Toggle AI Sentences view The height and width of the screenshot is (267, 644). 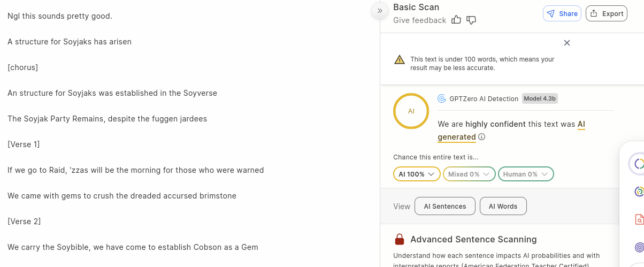pyautogui.click(x=445, y=206)
